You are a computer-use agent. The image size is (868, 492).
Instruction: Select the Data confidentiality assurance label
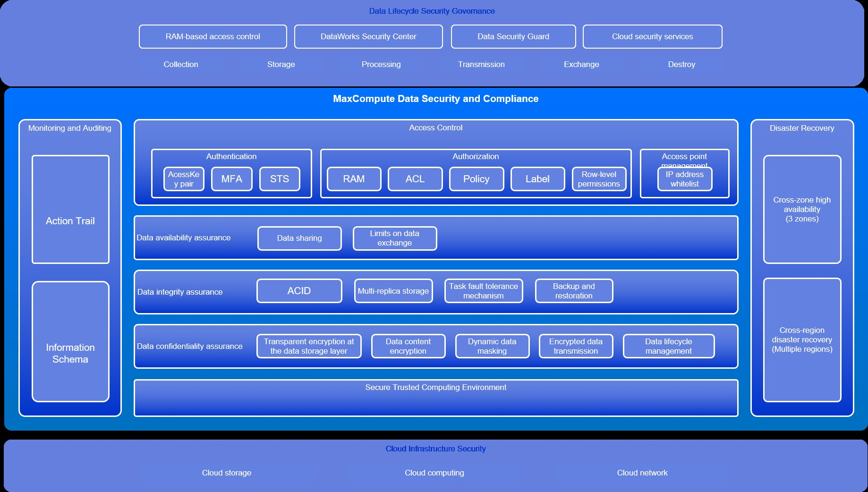point(190,346)
